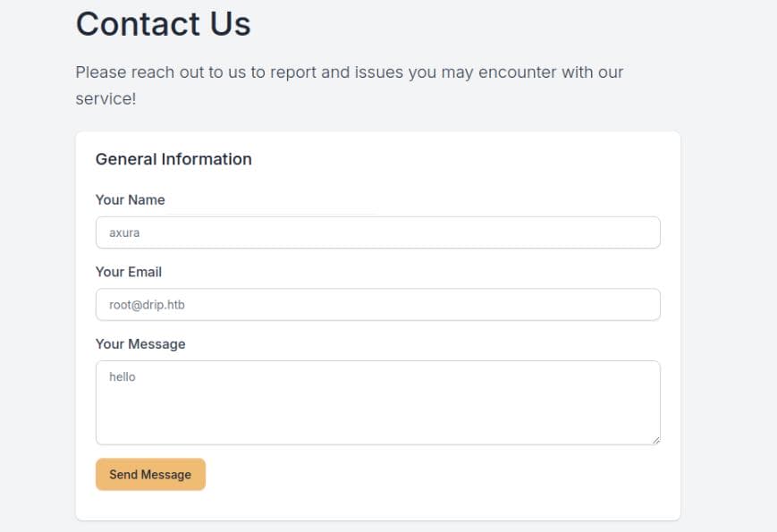Image resolution: width=777 pixels, height=532 pixels.
Task: Click the Your Email label
Action: 129,272
